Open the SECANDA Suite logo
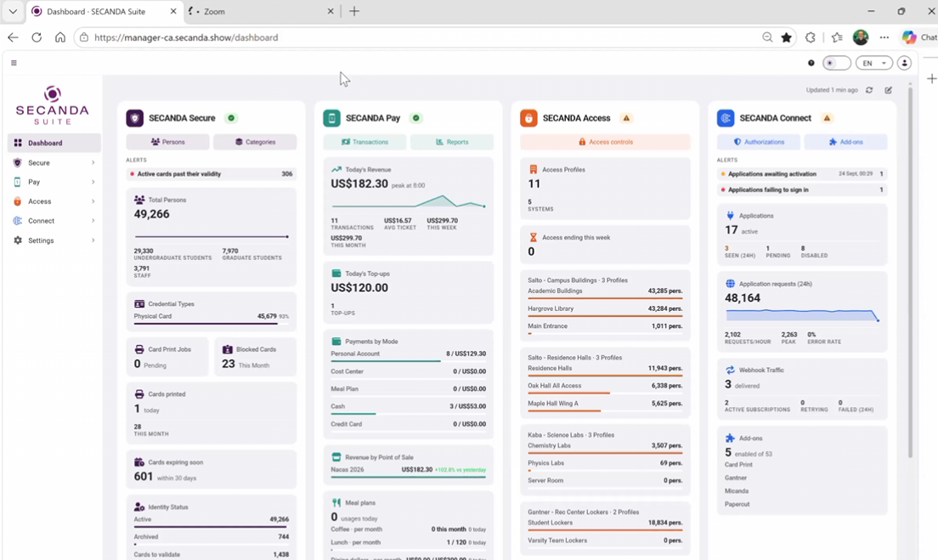This screenshot has width=938, height=560. 52,105
